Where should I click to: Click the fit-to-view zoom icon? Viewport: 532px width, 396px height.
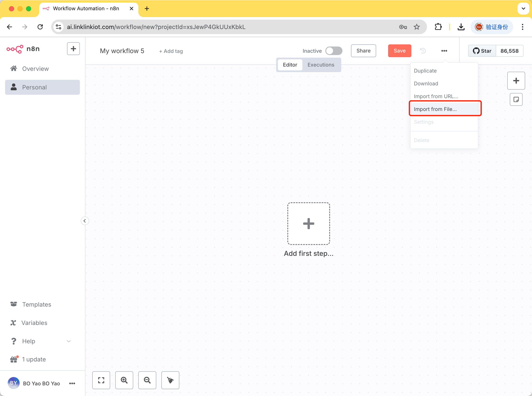(x=101, y=380)
